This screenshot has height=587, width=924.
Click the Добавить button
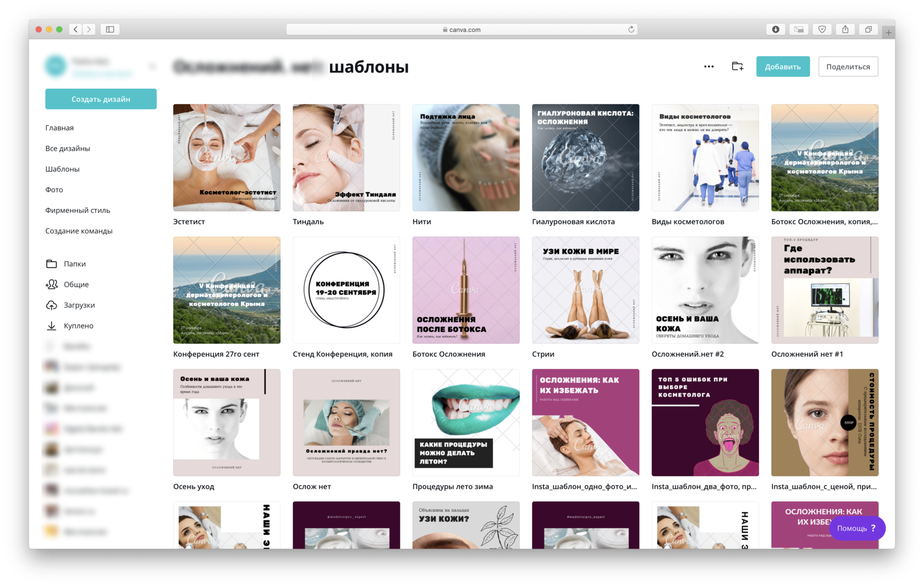click(x=783, y=67)
